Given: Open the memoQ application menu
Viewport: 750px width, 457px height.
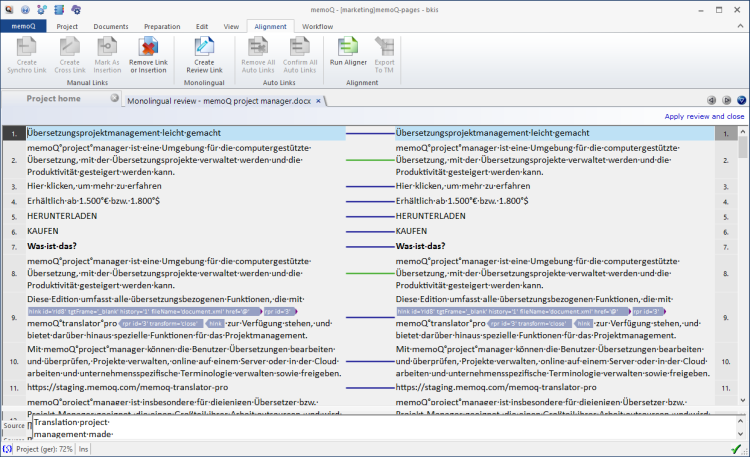Looking at the screenshot, I should coord(22,25).
